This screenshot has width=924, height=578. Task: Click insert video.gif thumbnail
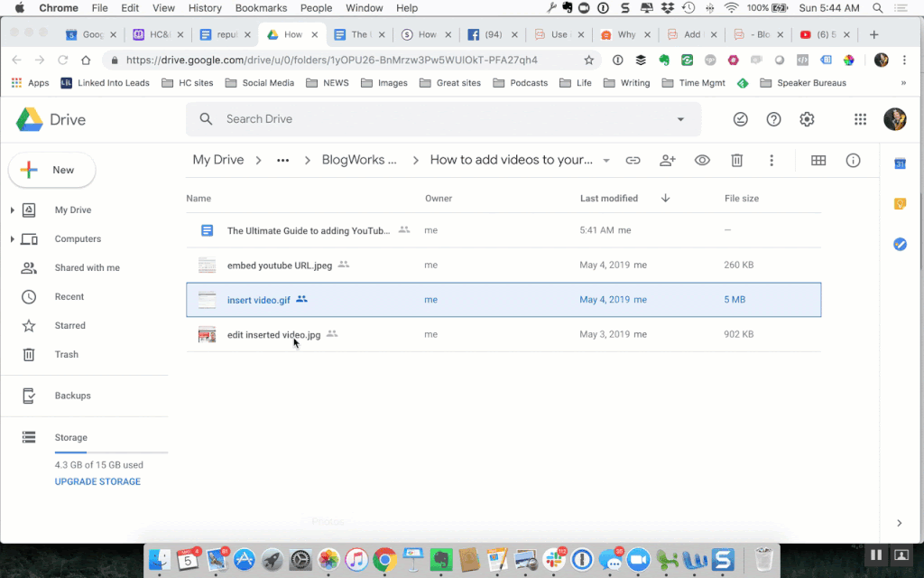pyautogui.click(x=207, y=300)
